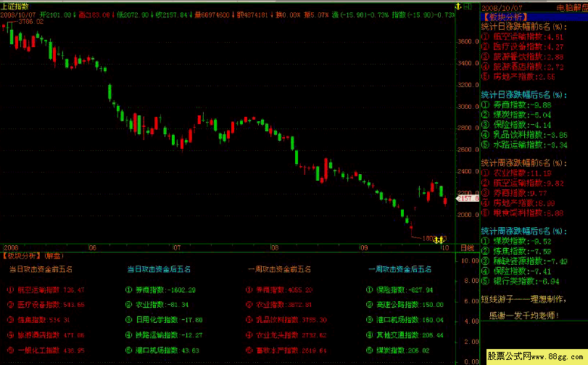Select the 铁路运输指数 row in the lower panel
Image resolution: width=588 pixels, height=365 pixels.
click(x=164, y=335)
